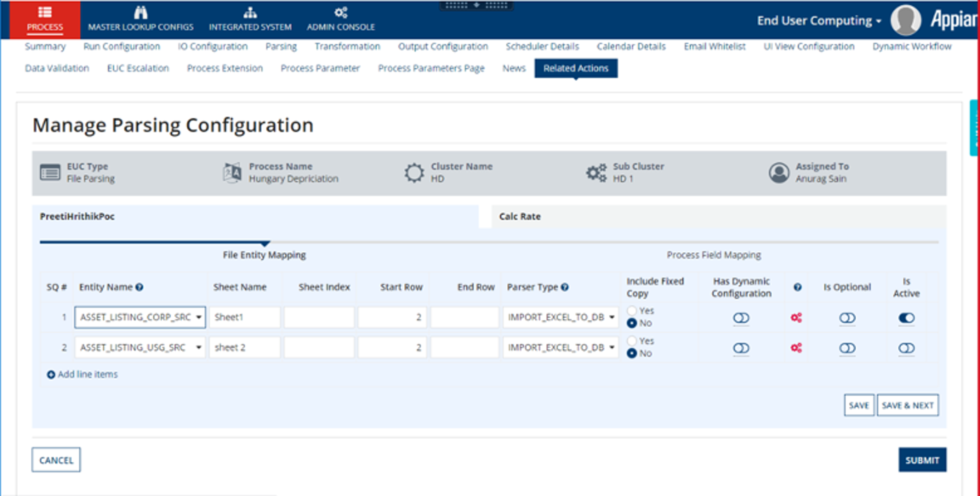Open ASSET_LISTING_USG_SRC entity name dropdown

[140, 347]
